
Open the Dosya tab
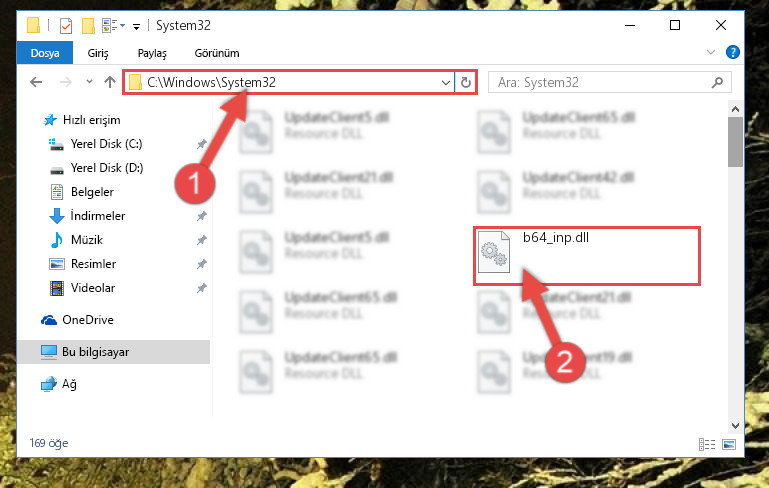(x=45, y=53)
